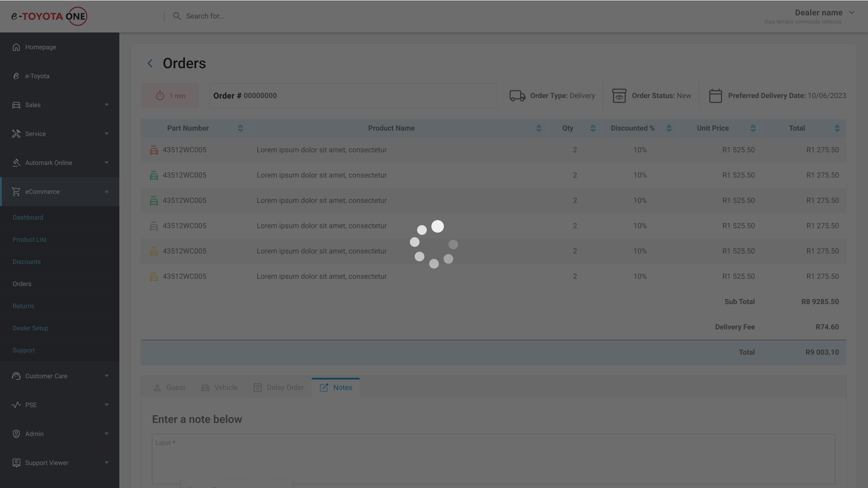The width and height of the screenshot is (868, 488).
Task: Click the red car icon in first row
Action: pyautogui.click(x=154, y=150)
